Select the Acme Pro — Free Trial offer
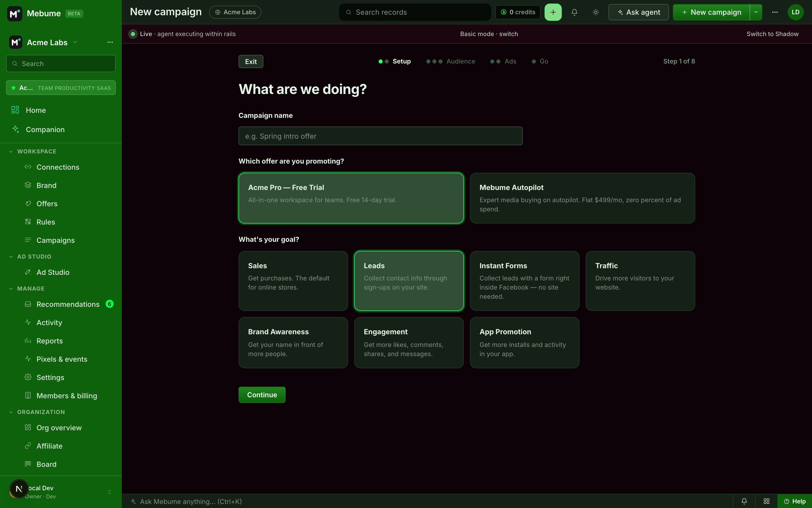 pos(351,198)
